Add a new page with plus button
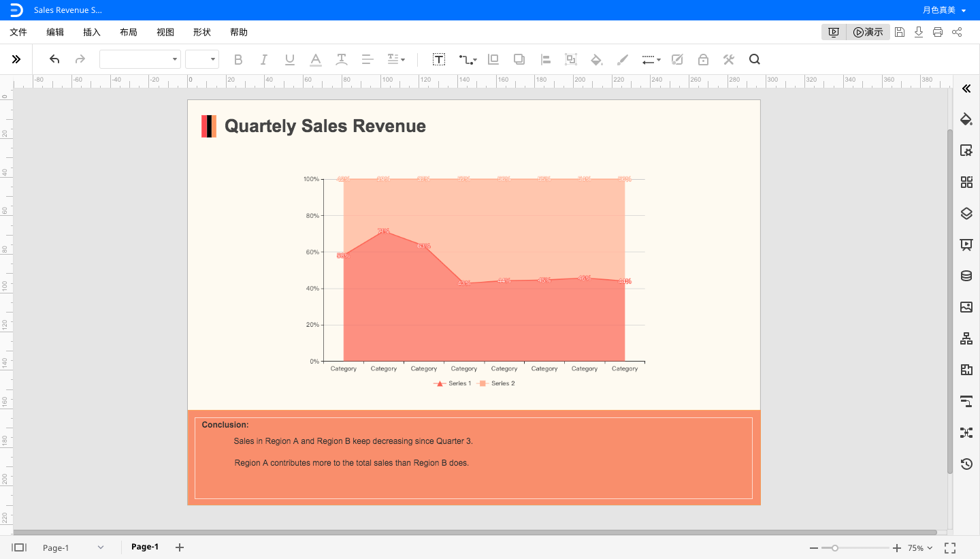This screenshot has width=980, height=559. (x=180, y=547)
